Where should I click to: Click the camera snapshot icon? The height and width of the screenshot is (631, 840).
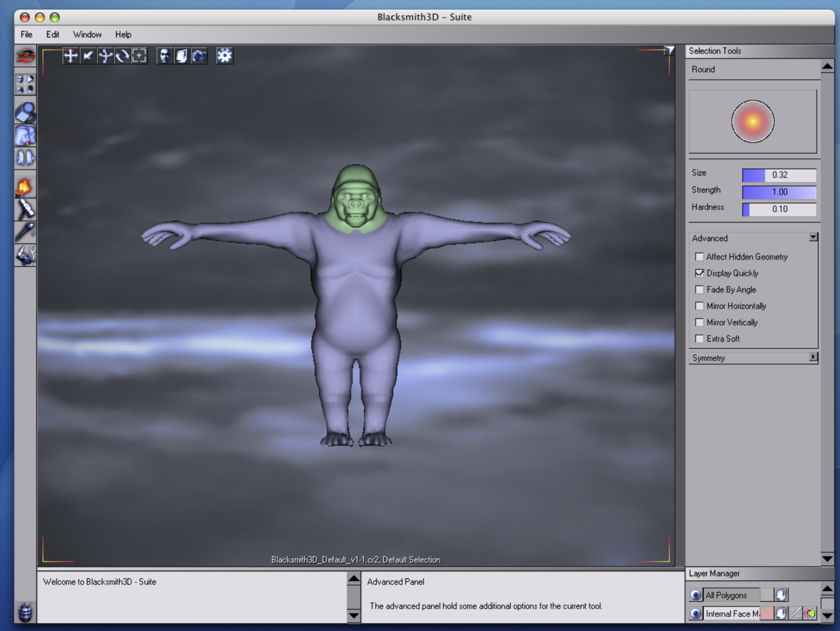coord(199,56)
